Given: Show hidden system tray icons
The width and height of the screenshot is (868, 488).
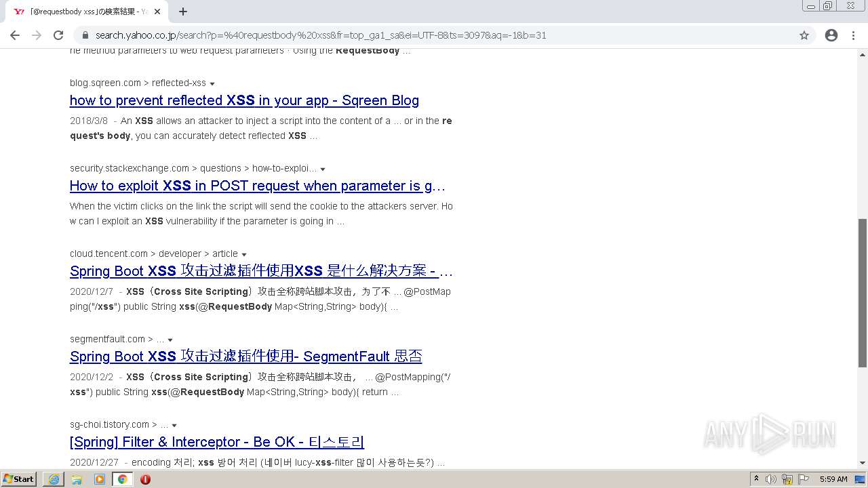Looking at the screenshot, I should point(756,479).
